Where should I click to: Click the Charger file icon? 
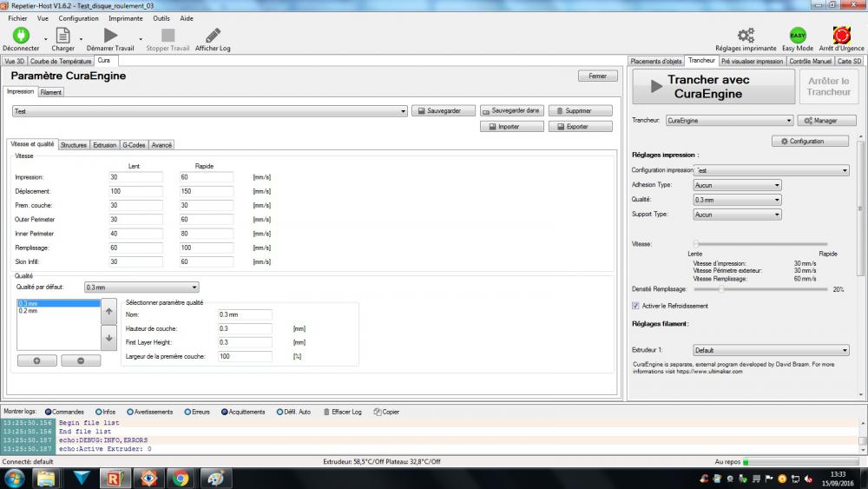[63, 36]
